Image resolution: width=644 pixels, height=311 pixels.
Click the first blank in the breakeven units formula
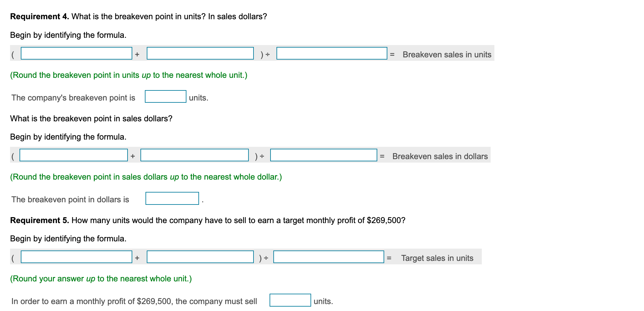click(76, 54)
